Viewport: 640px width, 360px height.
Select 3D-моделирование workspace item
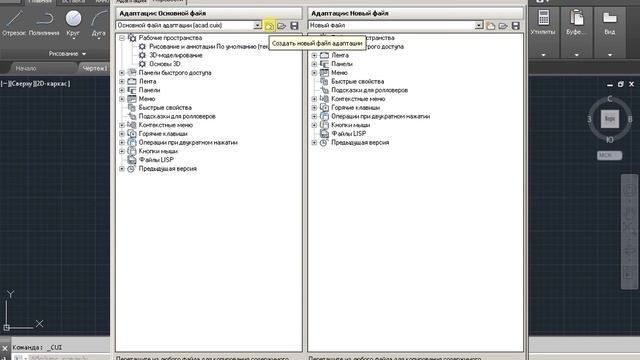(176, 55)
